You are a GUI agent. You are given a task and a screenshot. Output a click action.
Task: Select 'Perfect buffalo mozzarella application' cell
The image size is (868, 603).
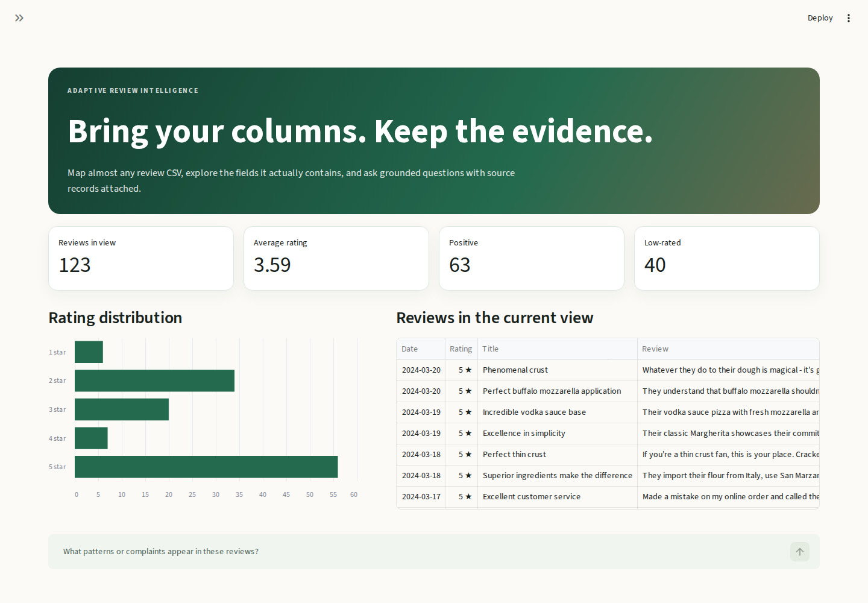point(558,391)
